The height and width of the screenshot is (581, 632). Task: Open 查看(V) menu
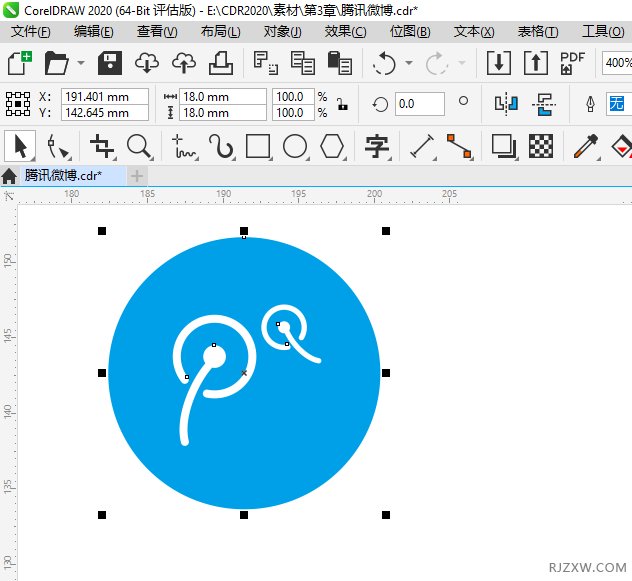157,31
